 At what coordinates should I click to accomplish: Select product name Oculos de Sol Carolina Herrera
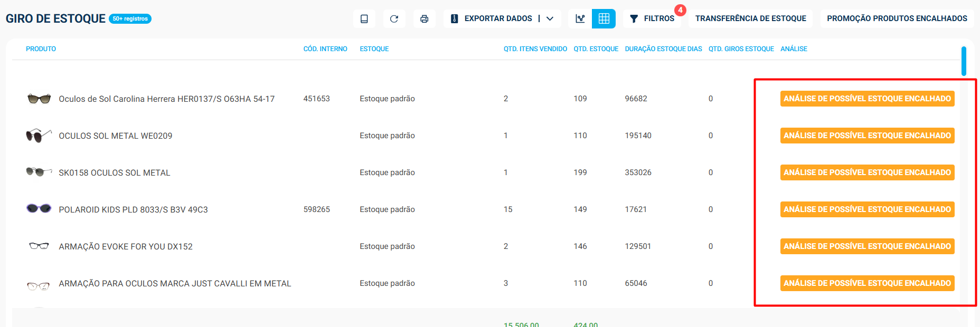point(167,99)
